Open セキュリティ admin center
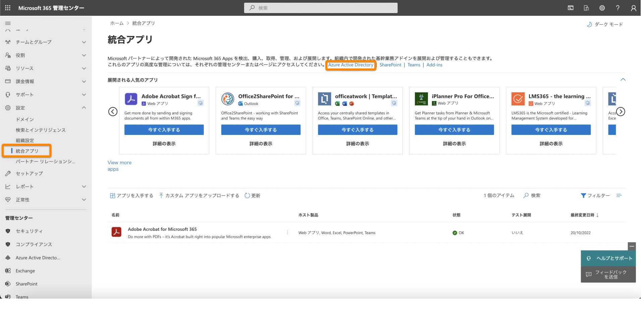This screenshot has width=644, height=328. [29, 231]
